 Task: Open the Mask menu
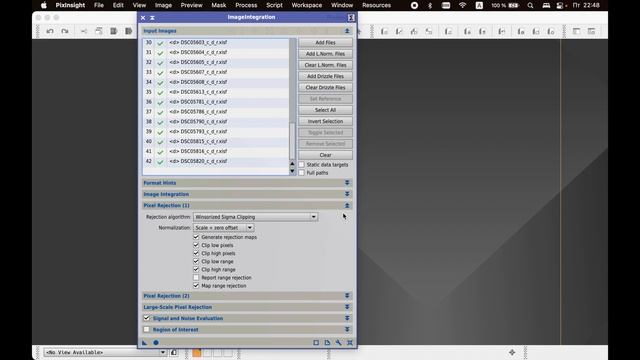pyautogui.click(x=219, y=5)
